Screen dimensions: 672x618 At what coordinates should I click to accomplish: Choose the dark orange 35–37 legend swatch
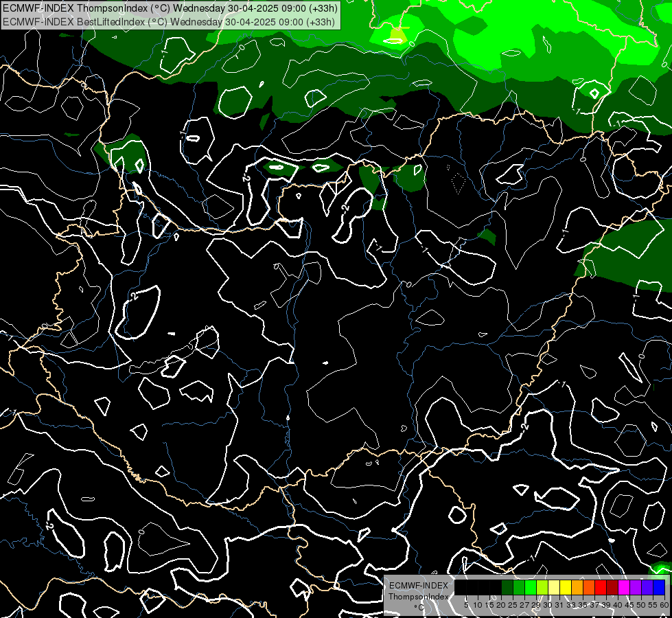589,587
